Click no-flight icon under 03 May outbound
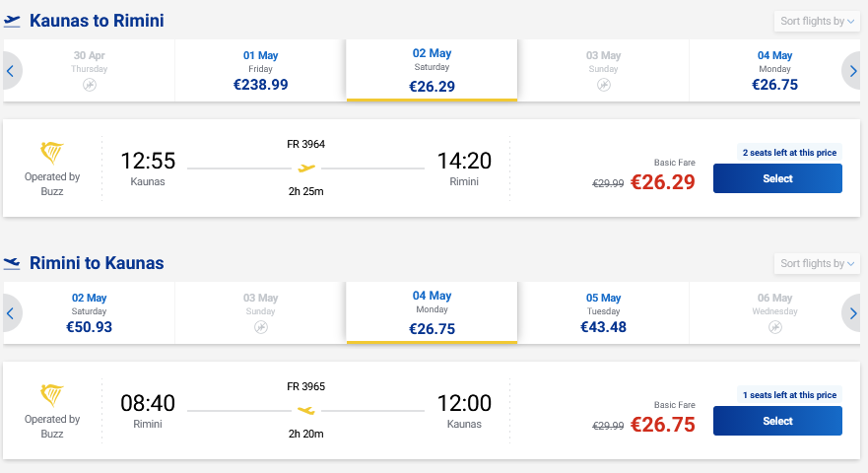The height and width of the screenshot is (473, 868). click(x=604, y=86)
